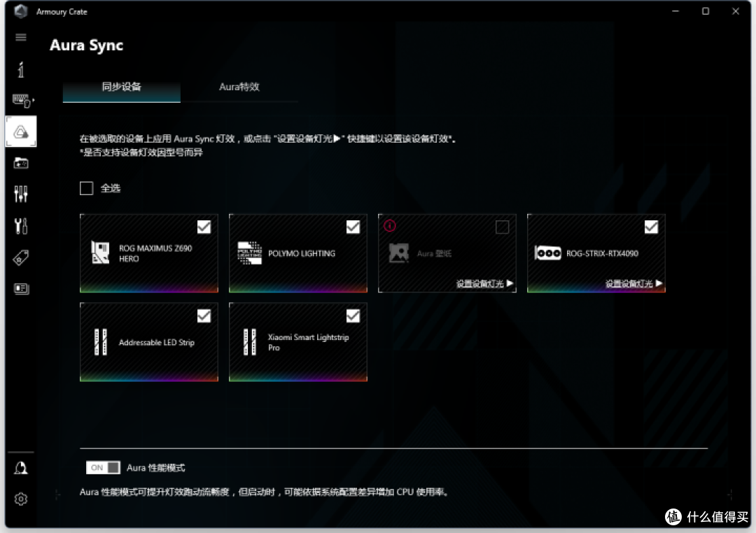The width and height of the screenshot is (756, 533).
Task: Close the Armoury Crate window
Action: 736,11
